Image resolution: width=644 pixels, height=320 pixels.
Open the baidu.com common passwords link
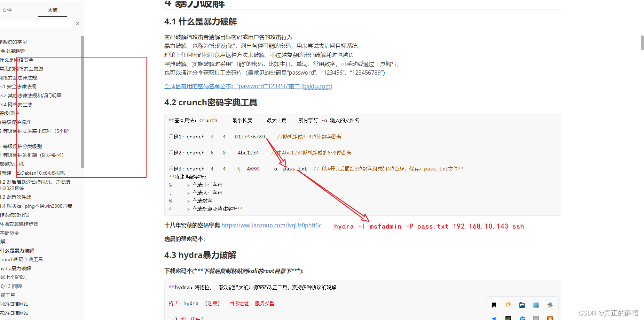coord(248,86)
